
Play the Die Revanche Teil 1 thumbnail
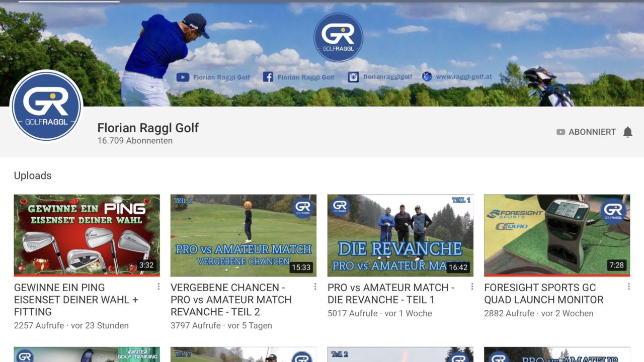point(400,235)
